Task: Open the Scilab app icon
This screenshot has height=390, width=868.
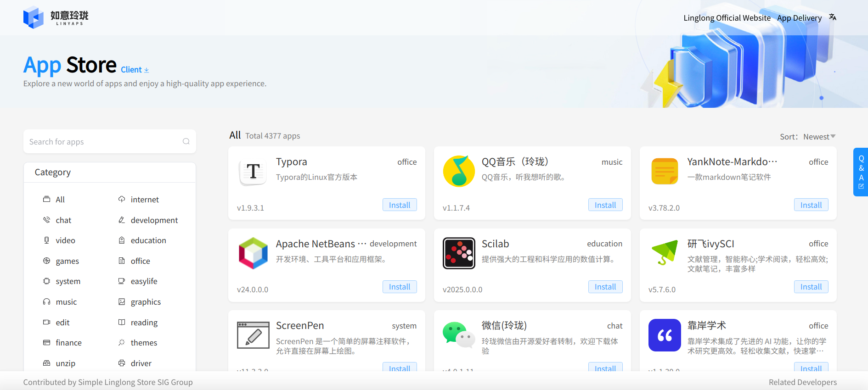Action: pos(459,253)
